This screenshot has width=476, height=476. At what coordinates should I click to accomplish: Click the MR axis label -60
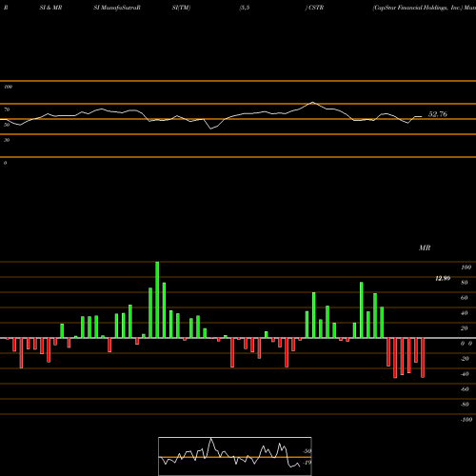point(465,389)
